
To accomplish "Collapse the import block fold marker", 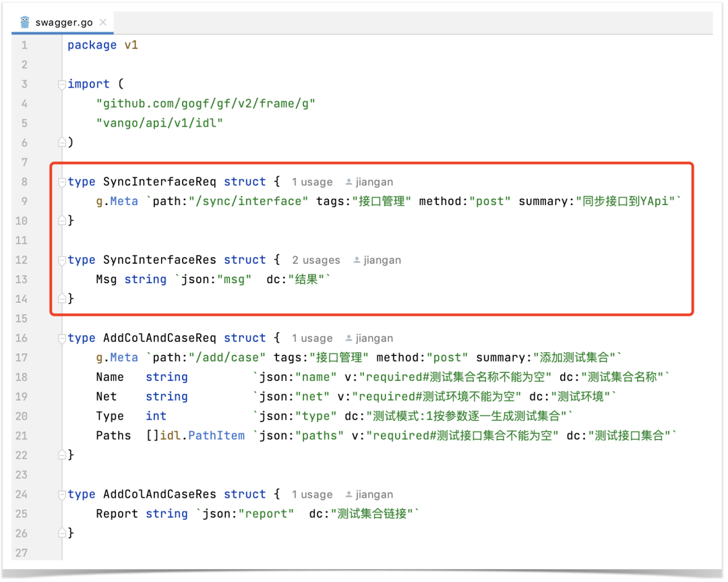I will (x=62, y=84).
